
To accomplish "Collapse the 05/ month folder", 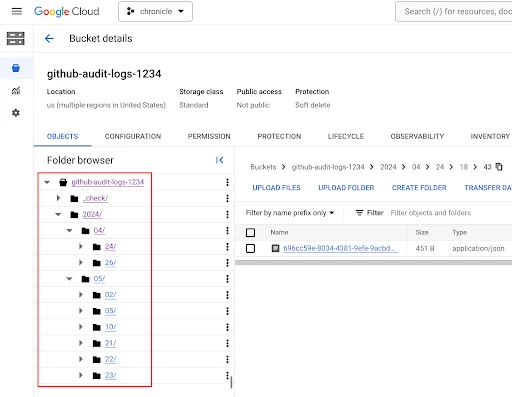I will 69,279.
